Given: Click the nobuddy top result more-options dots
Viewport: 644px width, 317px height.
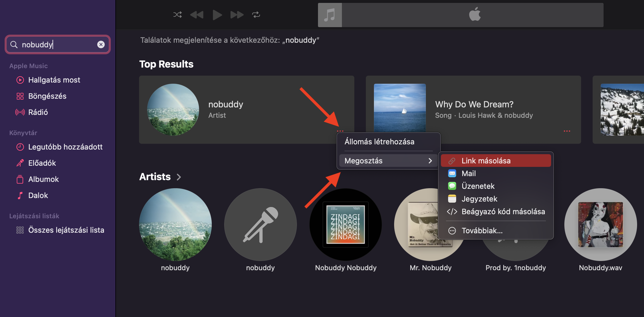Looking at the screenshot, I should click(x=340, y=131).
